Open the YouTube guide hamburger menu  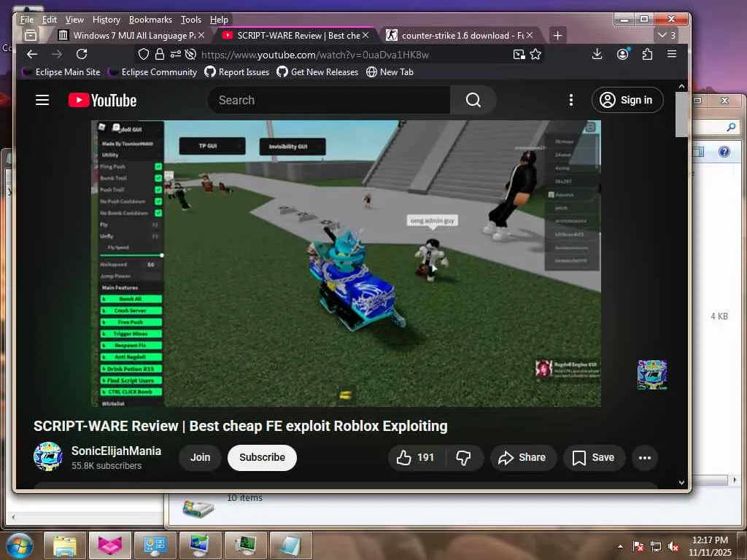(x=42, y=100)
